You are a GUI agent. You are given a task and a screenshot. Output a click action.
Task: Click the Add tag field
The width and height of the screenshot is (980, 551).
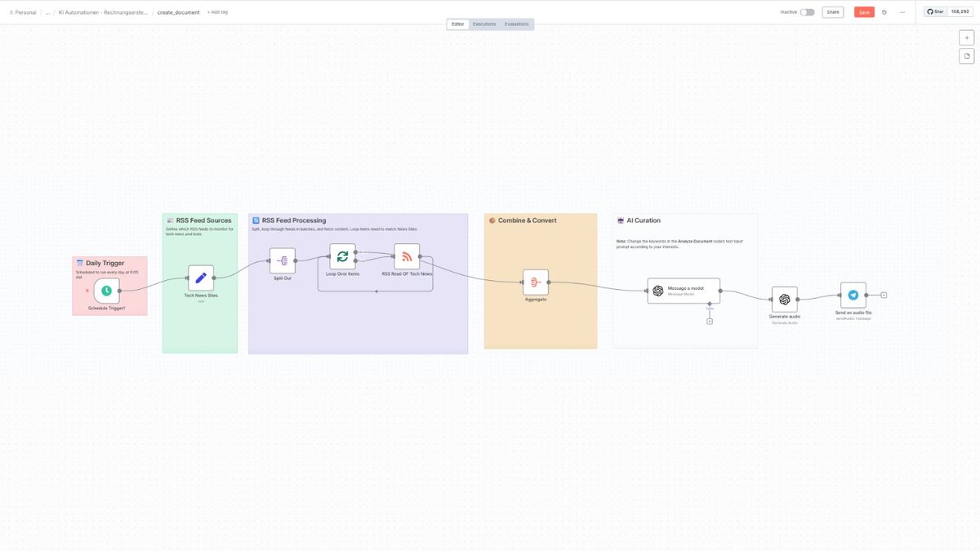coord(218,12)
